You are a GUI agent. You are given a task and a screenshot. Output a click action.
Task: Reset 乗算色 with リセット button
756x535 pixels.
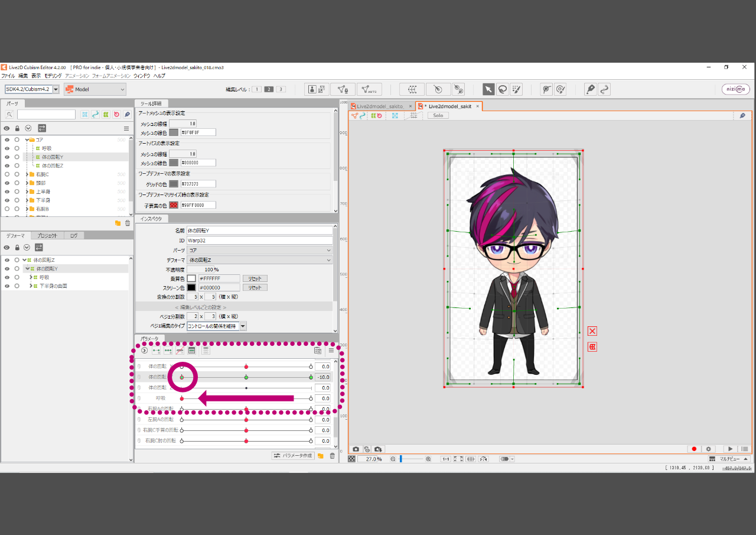255,278
